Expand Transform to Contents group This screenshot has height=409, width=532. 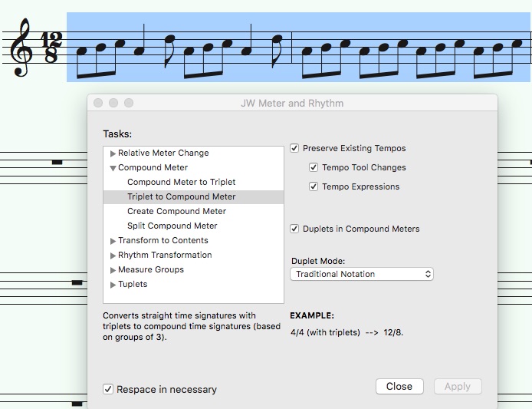coord(113,241)
